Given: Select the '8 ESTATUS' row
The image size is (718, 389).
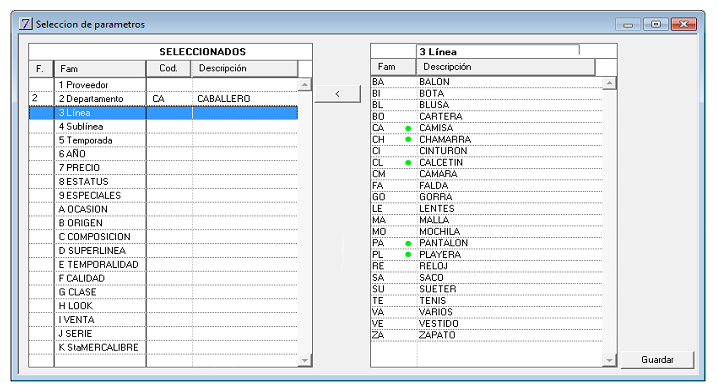Looking at the screenshot, I should [163, 182].
